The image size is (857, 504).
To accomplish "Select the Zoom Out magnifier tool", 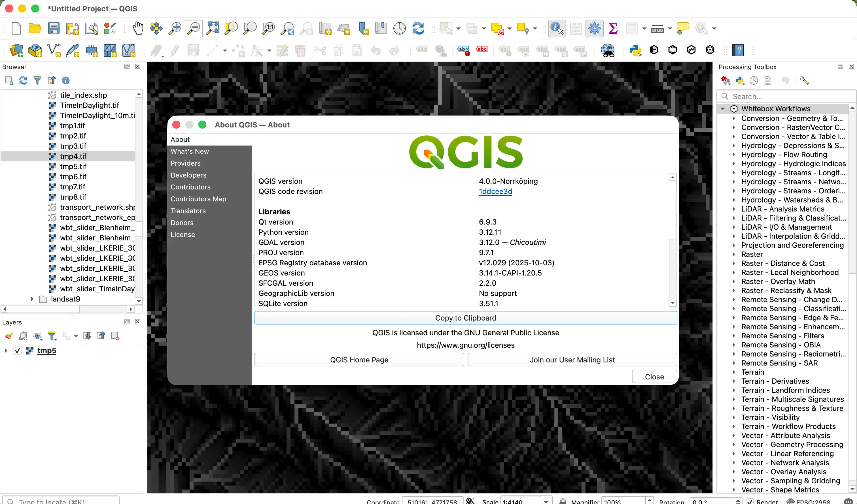I will point(194,28).
